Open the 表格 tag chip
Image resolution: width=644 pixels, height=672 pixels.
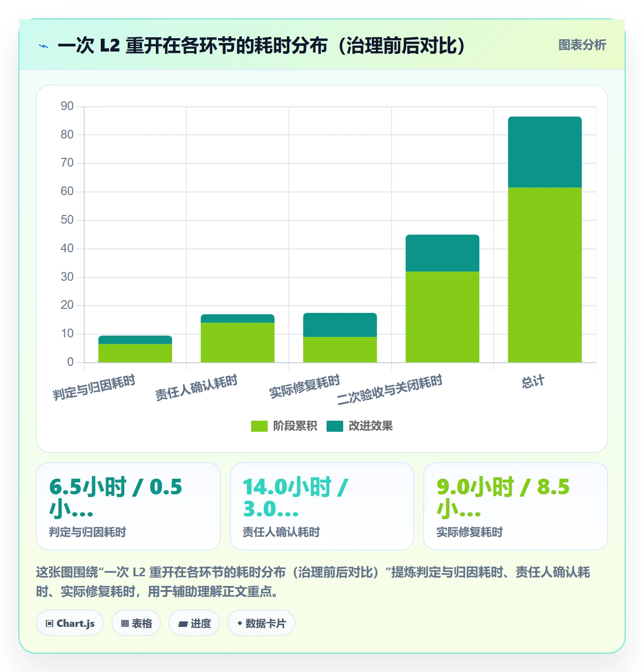click(136, 623)
